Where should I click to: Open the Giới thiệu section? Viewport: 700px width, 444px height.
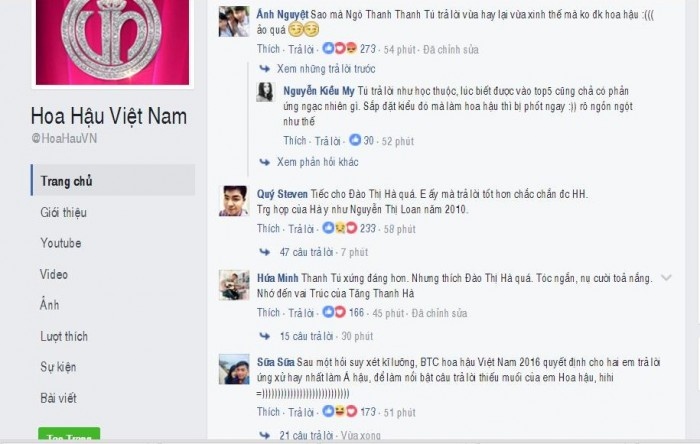click(63, 212)
